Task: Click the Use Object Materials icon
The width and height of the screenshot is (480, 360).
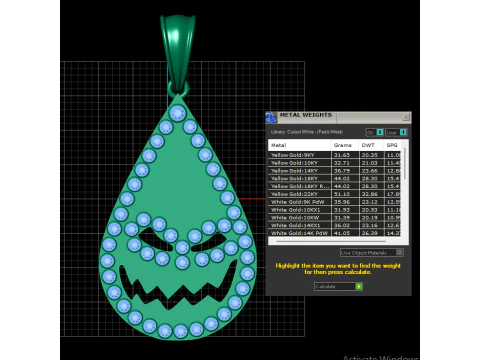Action: (x=399, y=252)
